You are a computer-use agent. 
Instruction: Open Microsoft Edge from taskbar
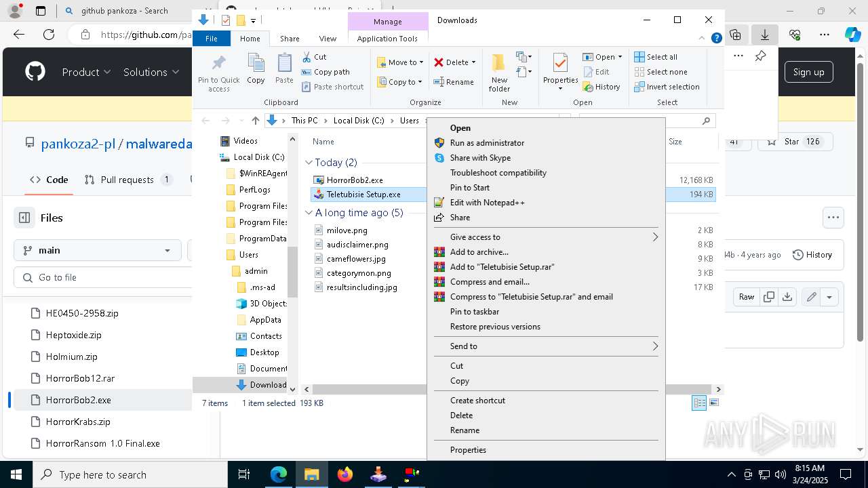pos(279,474)
